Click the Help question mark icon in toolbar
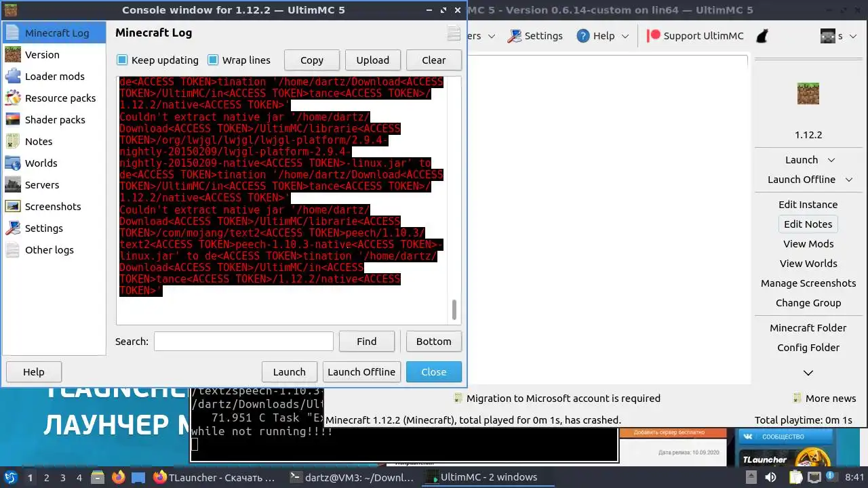Screen dimensions: 868x488 (583, 36)
